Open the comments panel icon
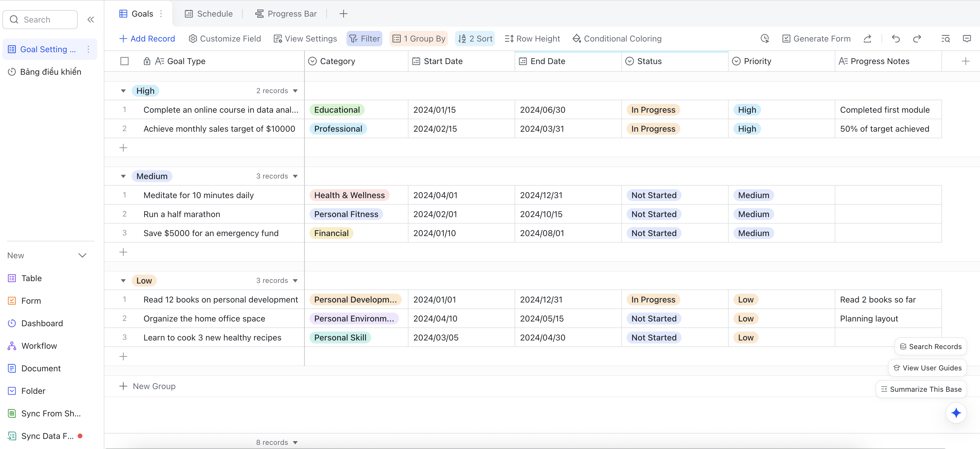 pos(967,39)
